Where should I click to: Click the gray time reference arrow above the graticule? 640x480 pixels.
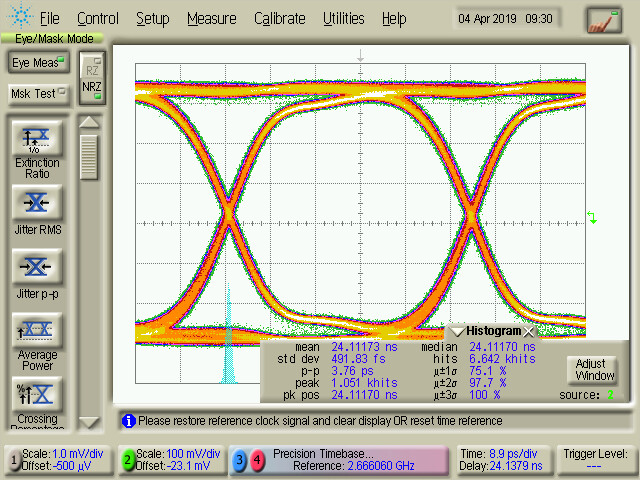pyautogui.click(x=360, y=56)
